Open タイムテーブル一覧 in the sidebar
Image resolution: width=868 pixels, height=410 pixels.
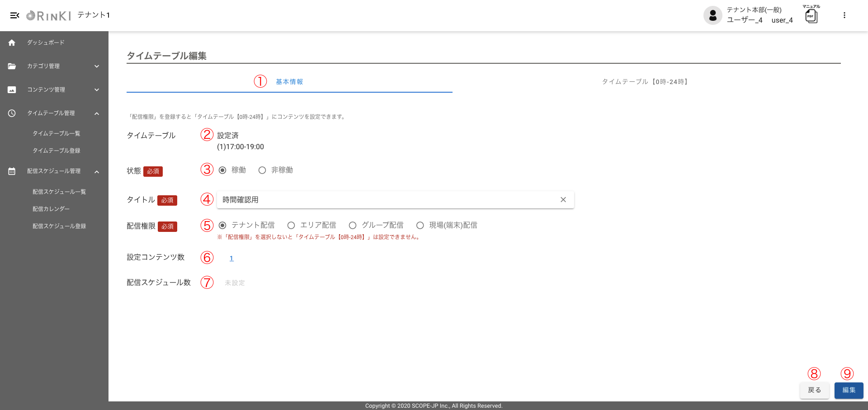point(57,133)
